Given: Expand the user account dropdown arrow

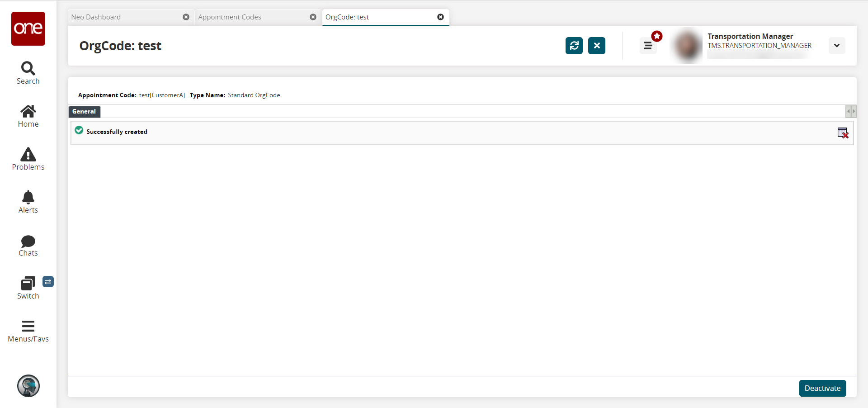Looking at the screenshot, I should 837,46.
